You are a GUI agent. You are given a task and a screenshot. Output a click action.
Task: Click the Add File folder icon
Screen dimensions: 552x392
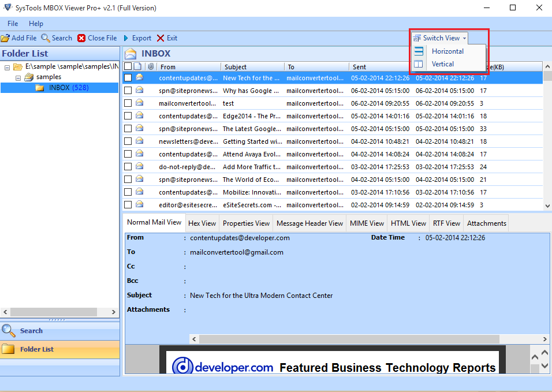(5, 38)
